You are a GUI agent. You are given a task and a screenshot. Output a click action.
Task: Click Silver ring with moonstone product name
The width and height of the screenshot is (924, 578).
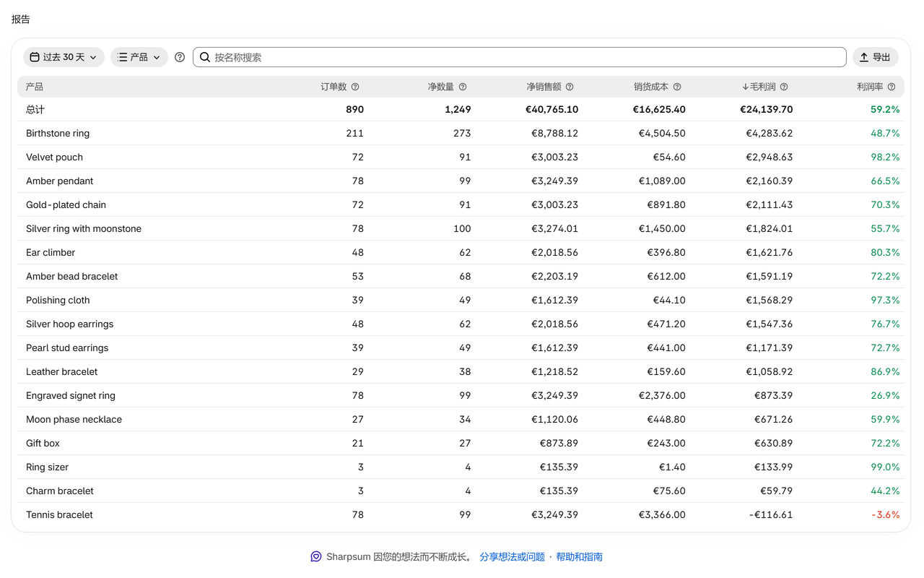click(x=84, y=228)
